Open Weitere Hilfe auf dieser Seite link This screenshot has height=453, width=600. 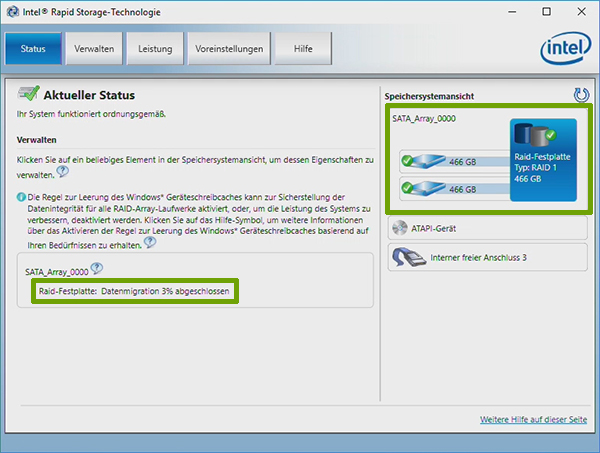point(533,419)
